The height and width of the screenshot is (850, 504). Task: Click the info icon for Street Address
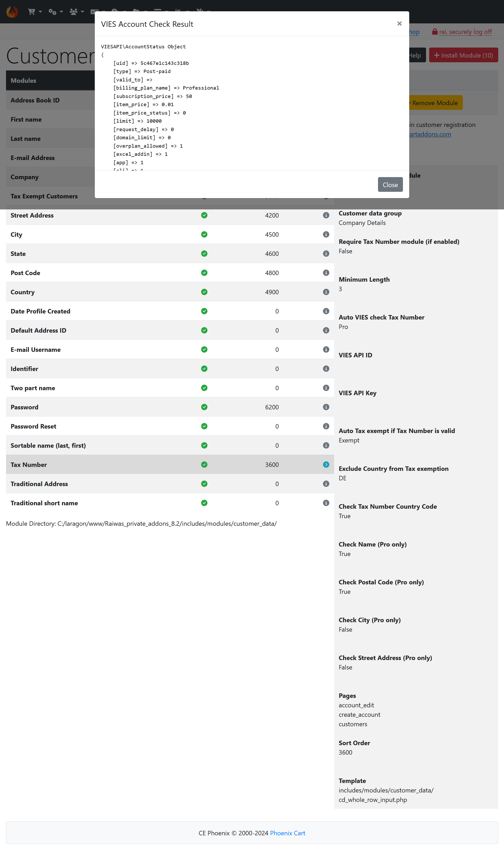tap(326, 215)
